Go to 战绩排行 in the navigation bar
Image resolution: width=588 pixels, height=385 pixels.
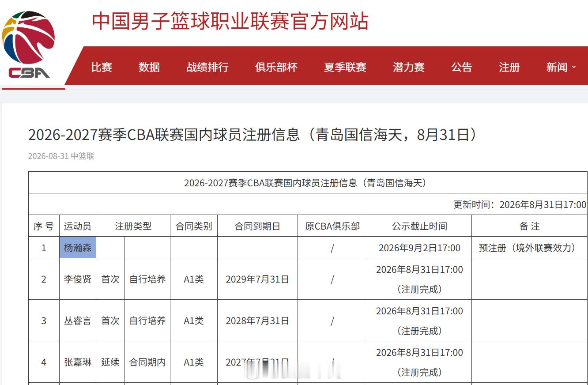207,67
